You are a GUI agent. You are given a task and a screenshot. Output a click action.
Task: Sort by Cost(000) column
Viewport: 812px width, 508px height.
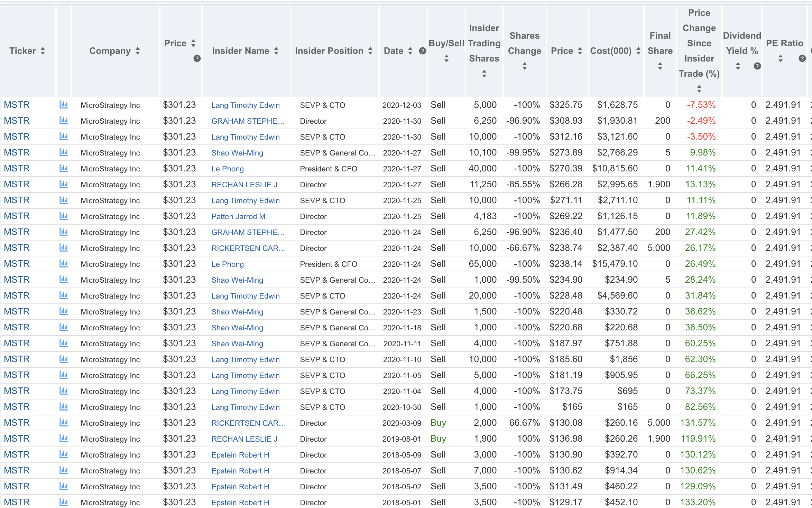tap(638, 51)
